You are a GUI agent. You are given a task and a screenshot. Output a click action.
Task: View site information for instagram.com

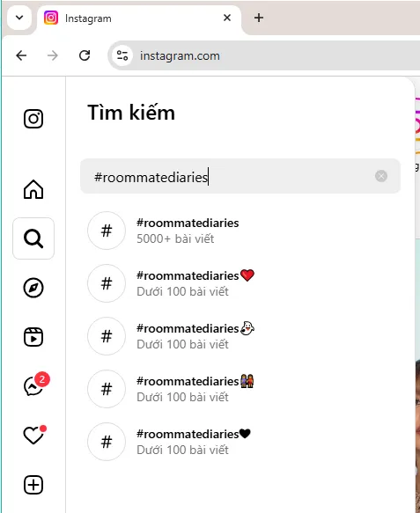122,55
